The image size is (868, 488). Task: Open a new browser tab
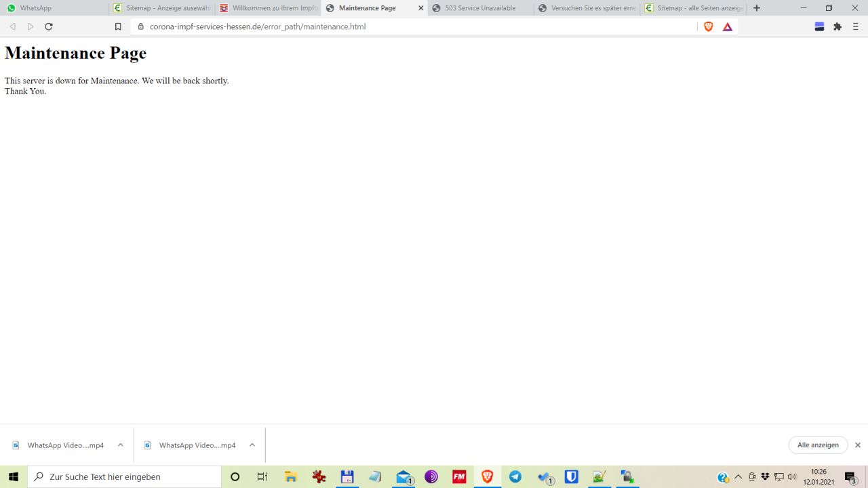[x=757, y=8]
